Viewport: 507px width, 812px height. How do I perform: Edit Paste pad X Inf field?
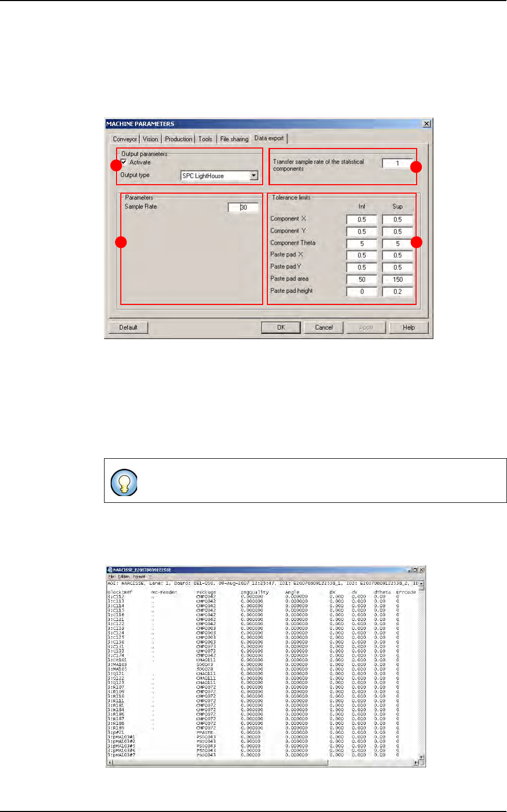coord(362,256)
